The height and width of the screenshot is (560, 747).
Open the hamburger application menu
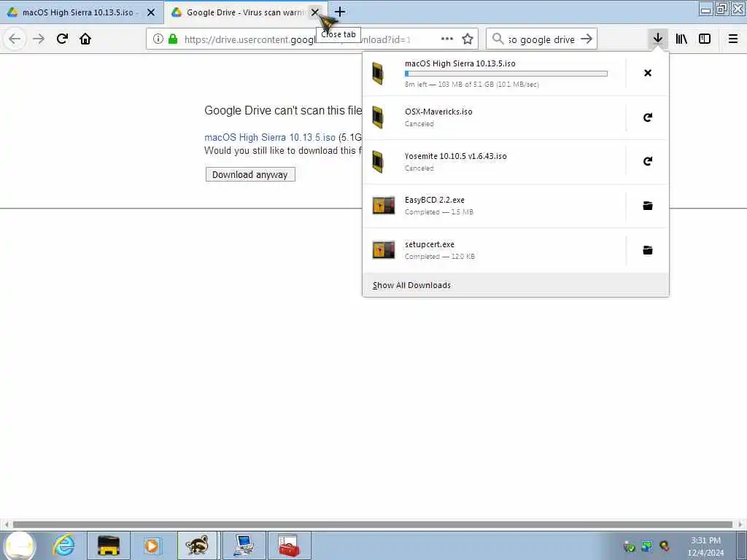tap(733, 39)
